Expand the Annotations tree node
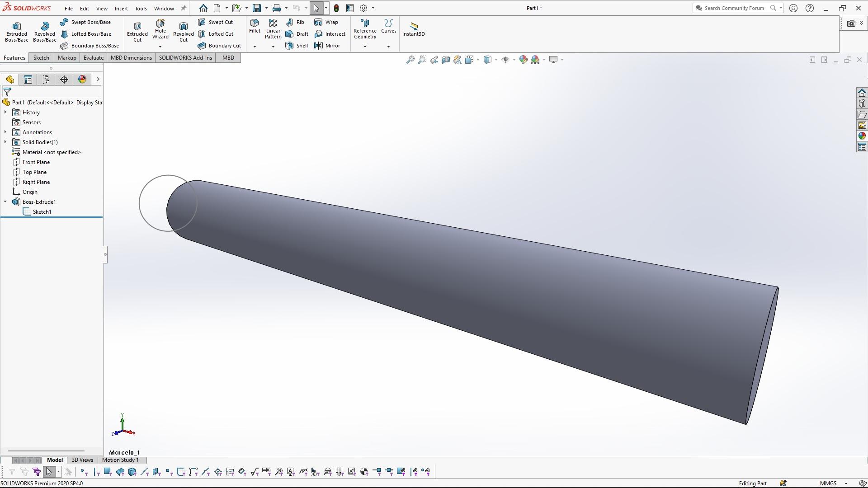 pyautogui.click(x=5, y=132)
